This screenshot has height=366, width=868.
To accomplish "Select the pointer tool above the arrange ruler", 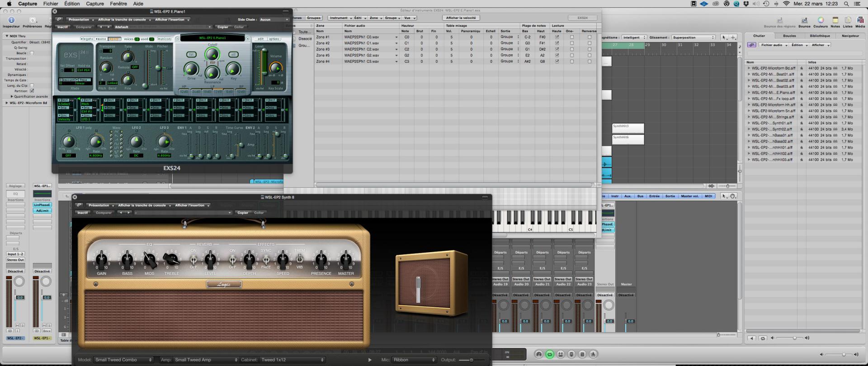I will pos(724,38).
